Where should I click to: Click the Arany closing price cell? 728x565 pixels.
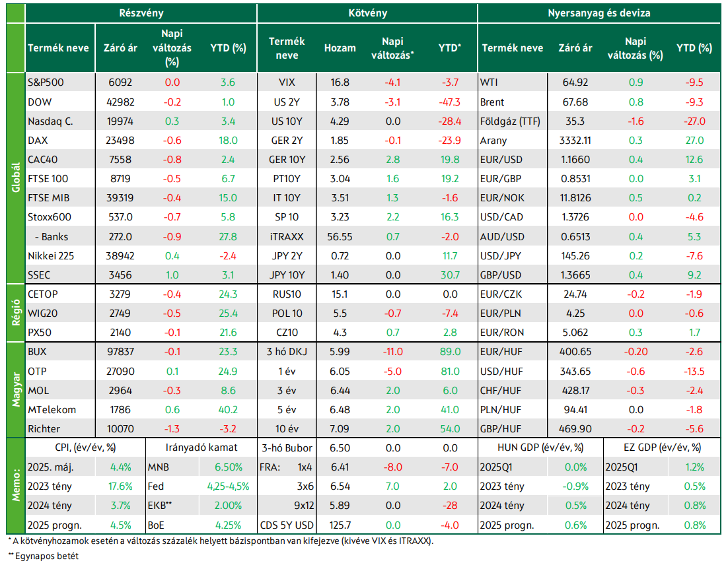pyautogui.click(x=575, y=141)
